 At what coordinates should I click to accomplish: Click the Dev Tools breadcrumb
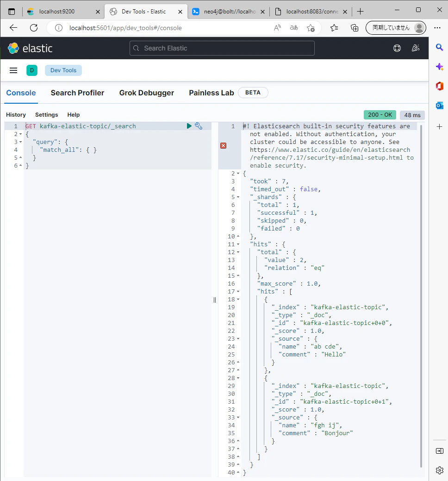tap(63, 70)
